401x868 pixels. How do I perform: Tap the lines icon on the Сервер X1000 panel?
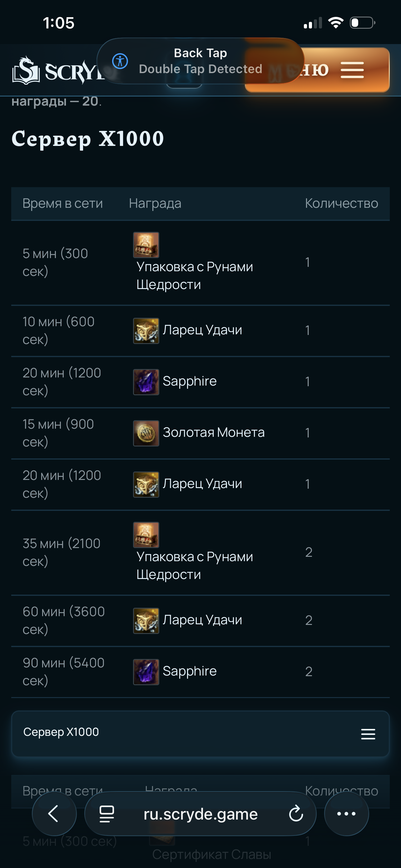coord(368,734)
